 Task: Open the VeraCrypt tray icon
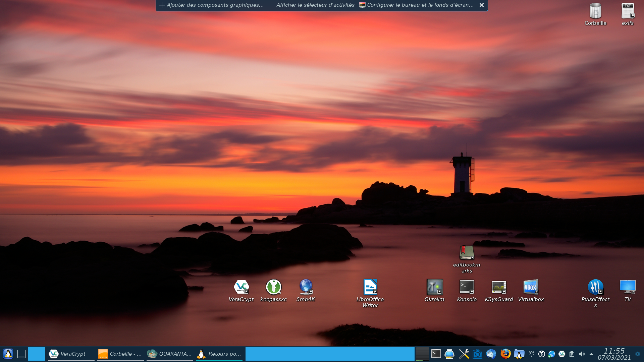click(x=562, y=354)
